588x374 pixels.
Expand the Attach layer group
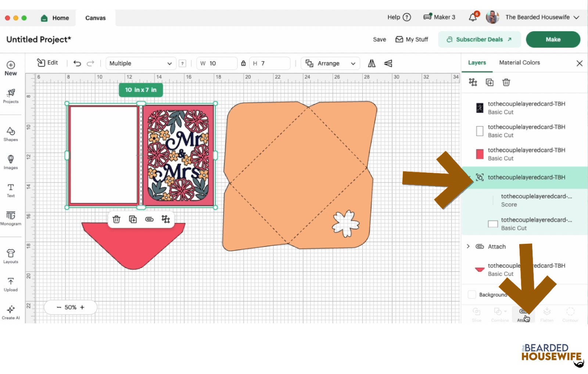coord(468,246)
